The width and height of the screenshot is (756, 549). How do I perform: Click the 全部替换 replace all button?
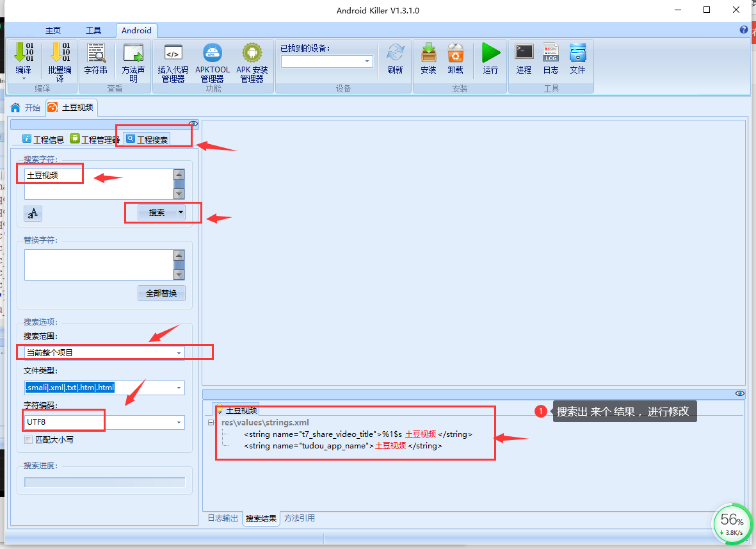pyautogui.click(x=161, y=293)
